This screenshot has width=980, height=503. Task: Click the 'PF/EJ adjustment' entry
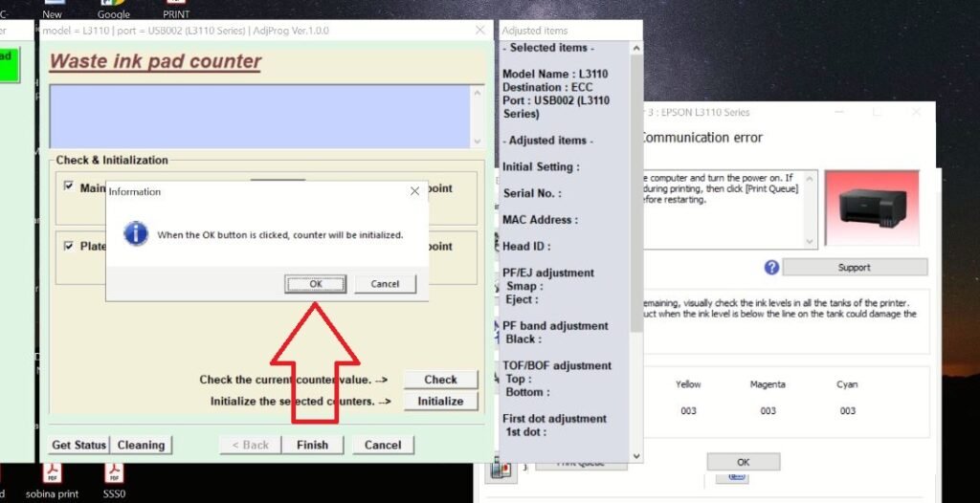[548, 273]
